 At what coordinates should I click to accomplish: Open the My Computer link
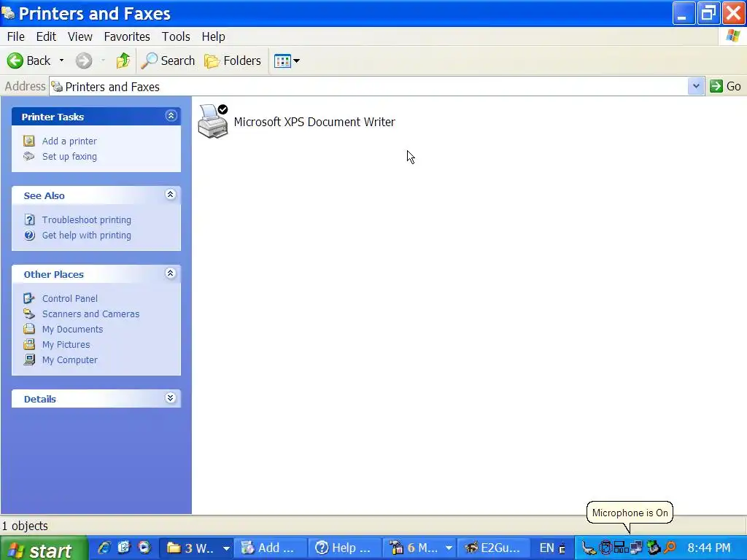click(x=70, y=360)
